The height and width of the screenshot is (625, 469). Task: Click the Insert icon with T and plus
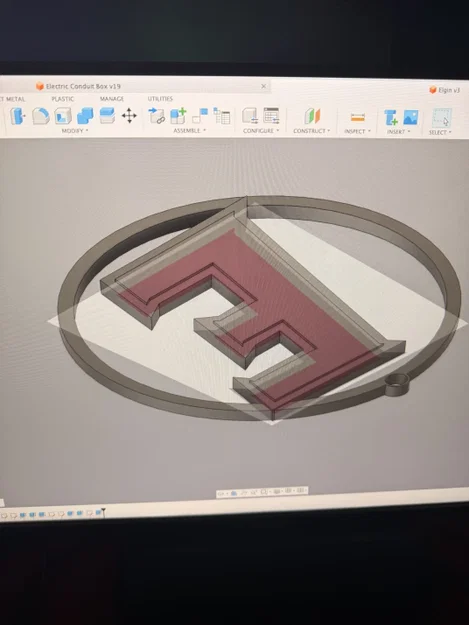click(x=391, y=118)
